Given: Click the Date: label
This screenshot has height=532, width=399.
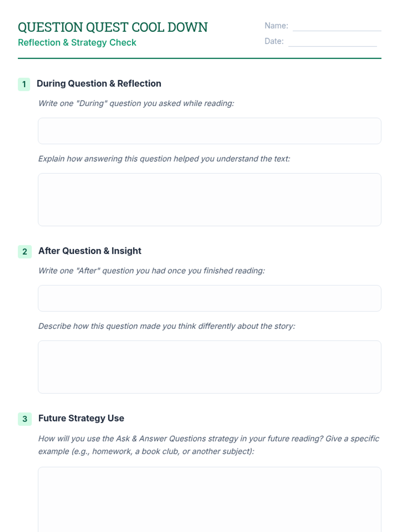Looking at the screenshot, I should tap(274, 41).
